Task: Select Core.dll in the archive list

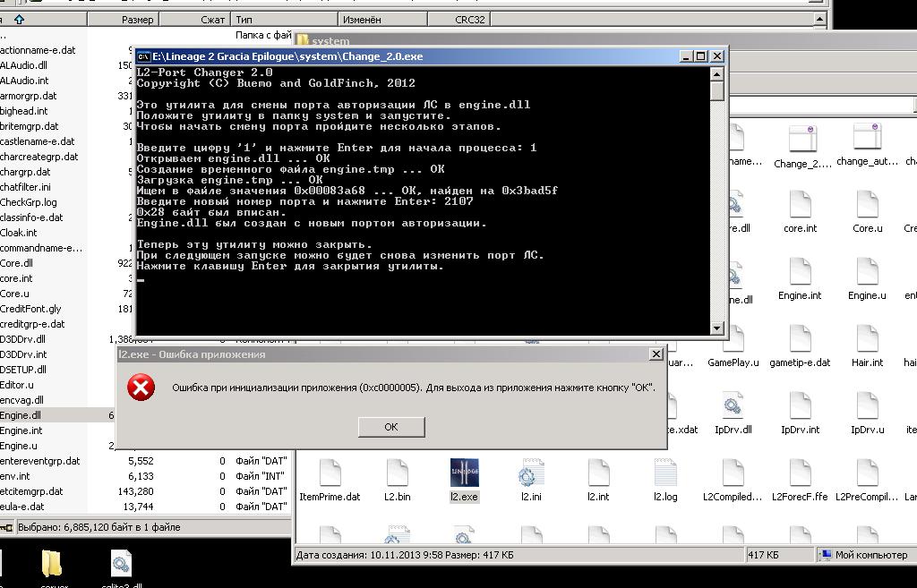Action: (x=16, y=263)
